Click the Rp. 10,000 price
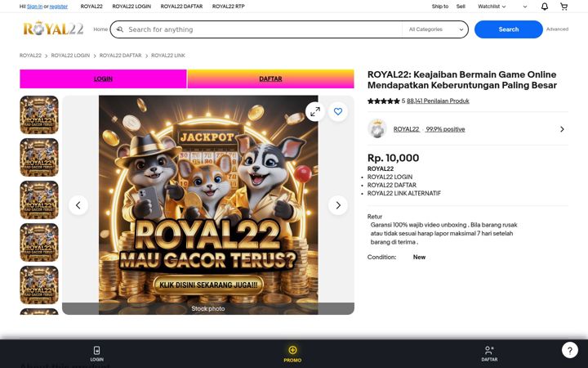 pyautogui.click(x=393, y=158)
